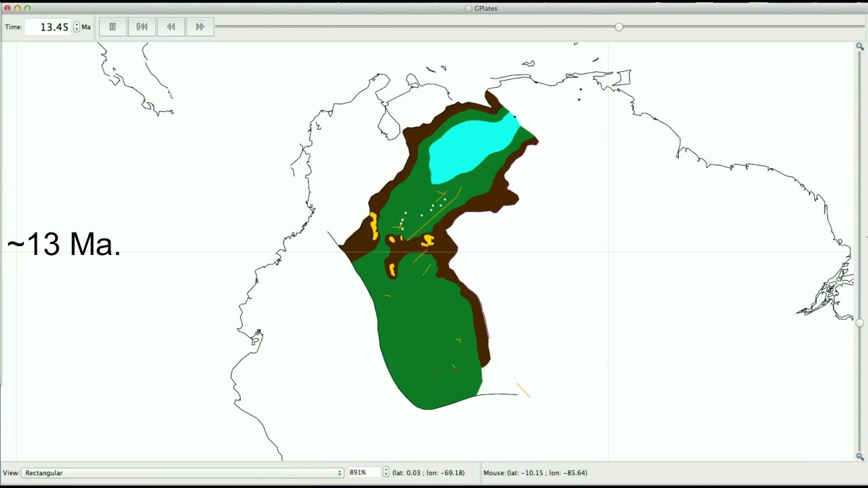Increment the Time value with the up stepper arrow
The height and width of the screenshot is (488, 868).
[x=77, y=24]
